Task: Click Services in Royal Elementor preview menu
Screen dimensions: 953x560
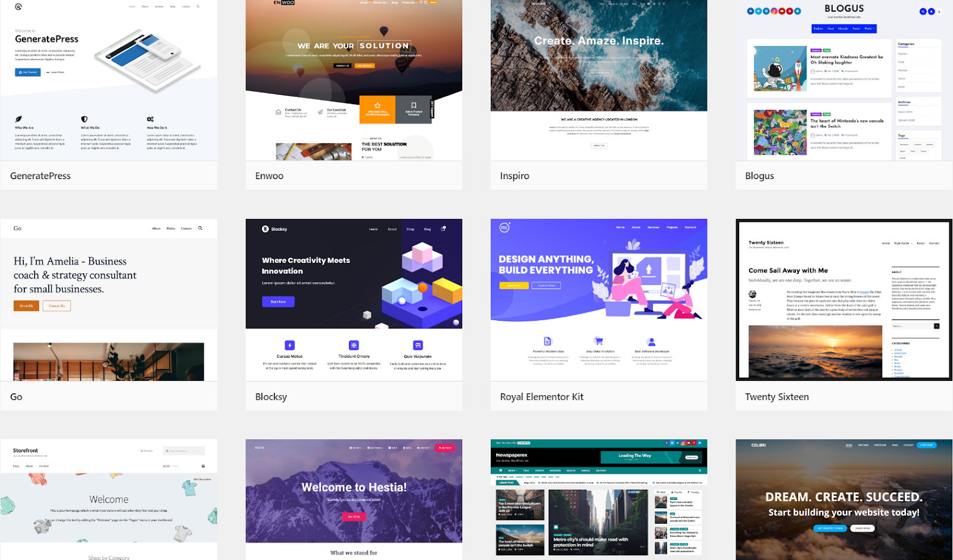Action: tap(653, 227)
